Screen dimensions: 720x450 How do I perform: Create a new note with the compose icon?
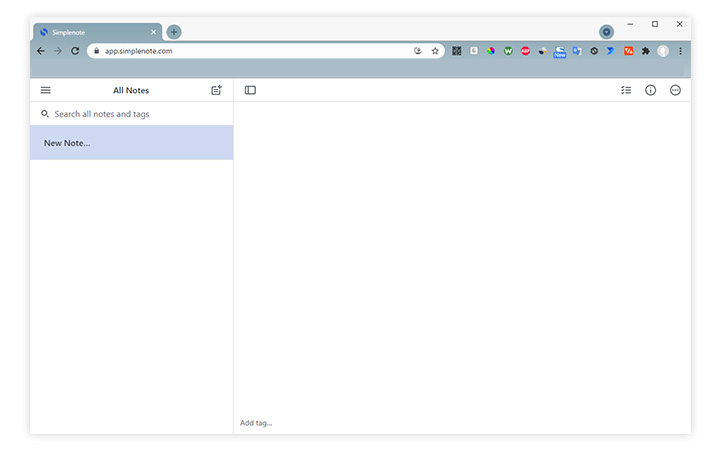click(216, 90)
